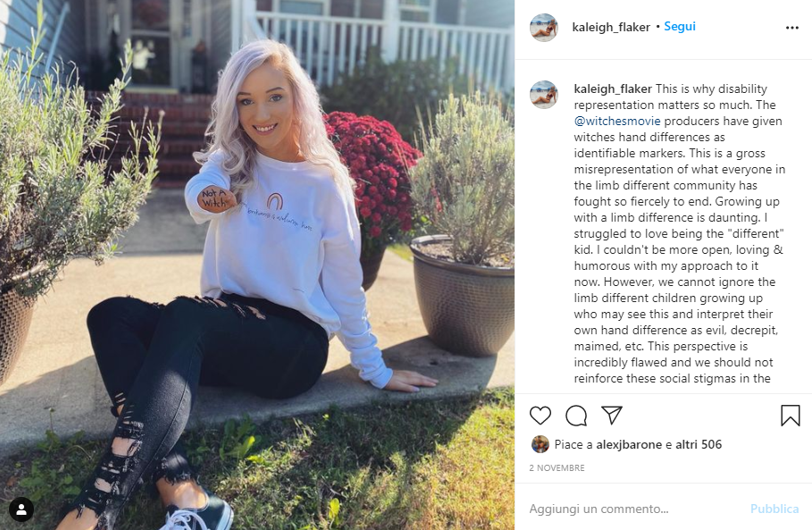Click the post caption text
Viewport: 812px width, 530px height.
[679, 233]
